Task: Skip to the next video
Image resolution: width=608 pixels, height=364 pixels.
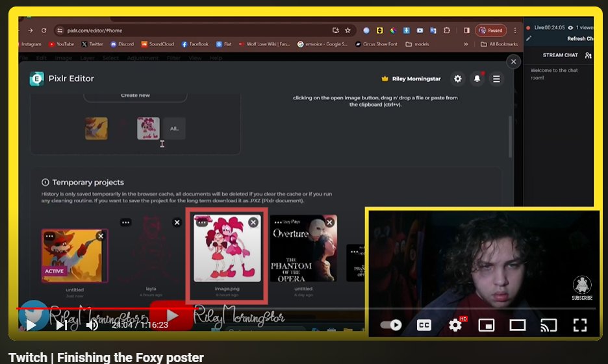Action: (x=62, y=325)
